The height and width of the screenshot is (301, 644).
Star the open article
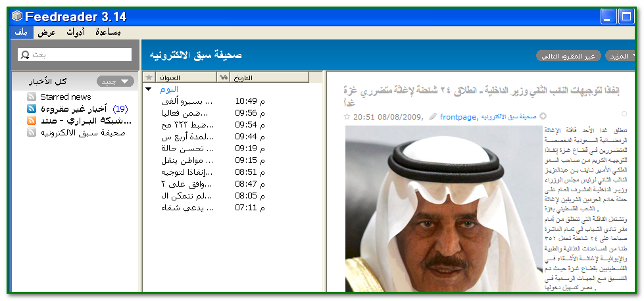(347, 117)
